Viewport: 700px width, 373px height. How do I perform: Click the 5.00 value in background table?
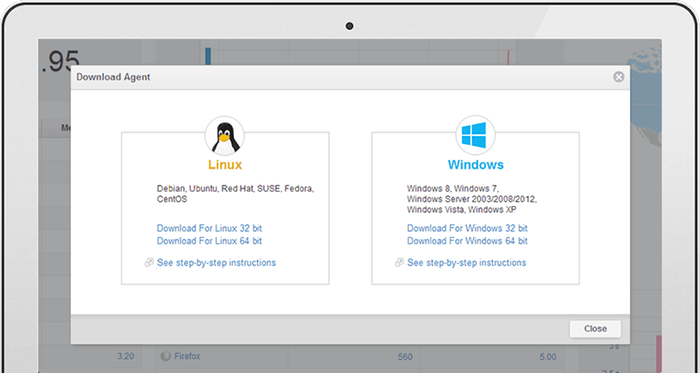[548, 357]
